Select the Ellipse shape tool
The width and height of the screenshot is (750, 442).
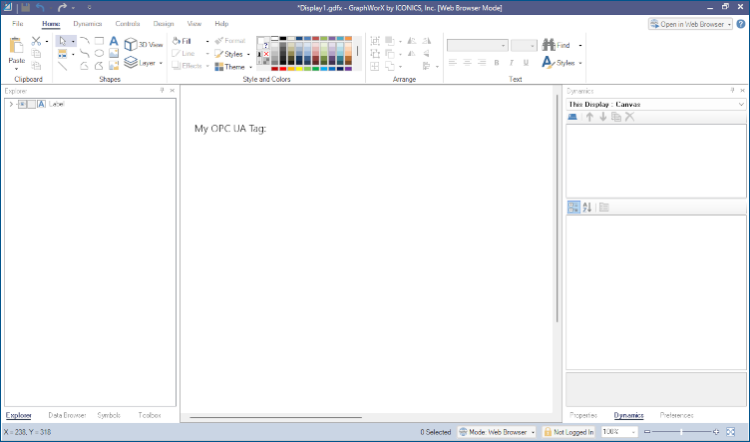coord(99,53)
